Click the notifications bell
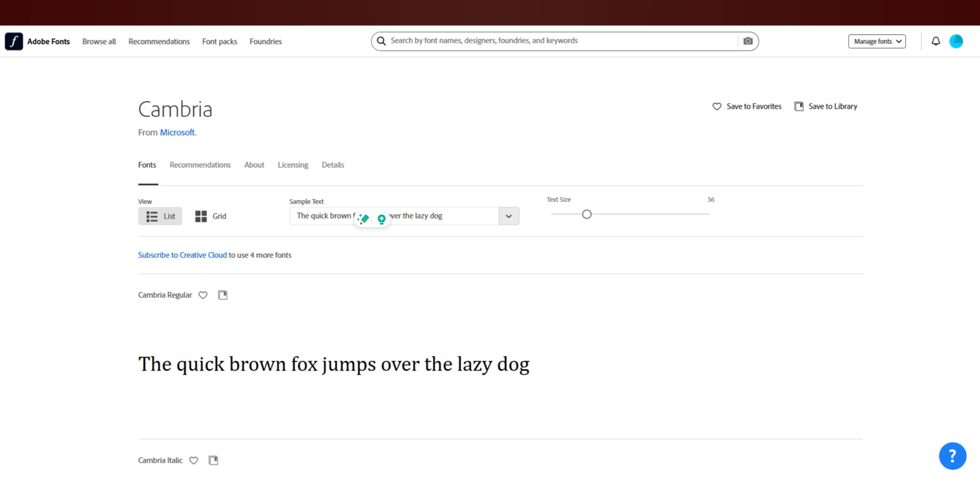980x478 pixels. (936, 41)
